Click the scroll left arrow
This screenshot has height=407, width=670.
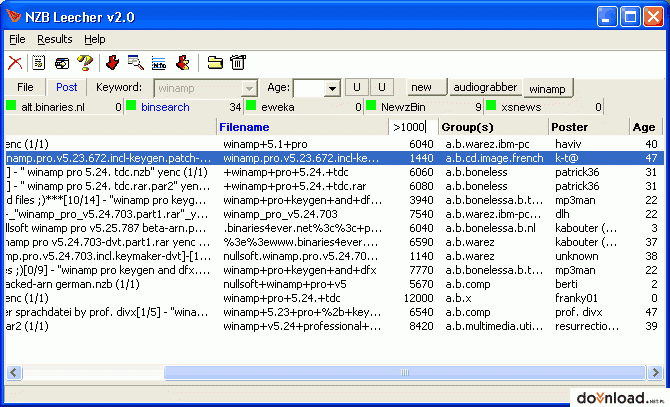point(14,372)
